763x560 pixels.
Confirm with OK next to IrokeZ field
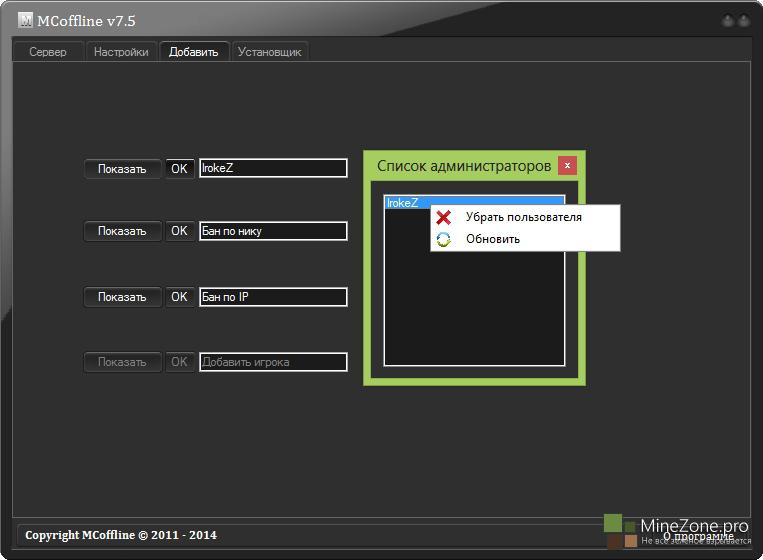pos(179,169)
